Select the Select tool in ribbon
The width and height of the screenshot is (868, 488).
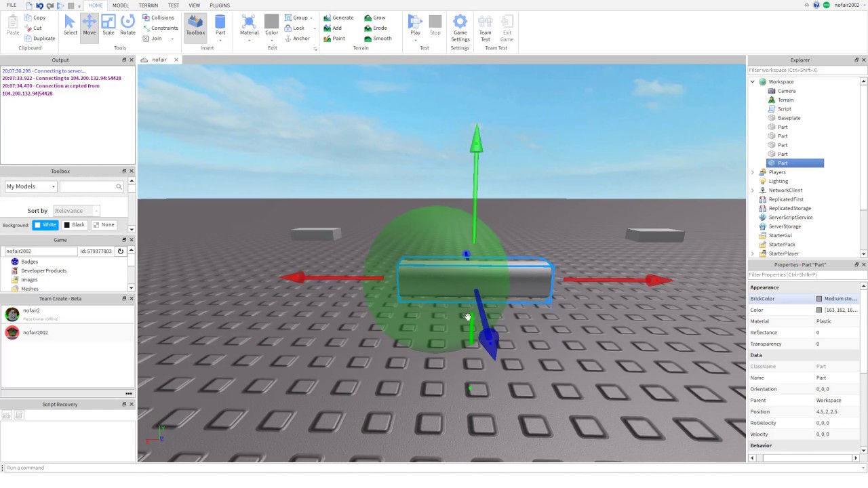(71, 25)
